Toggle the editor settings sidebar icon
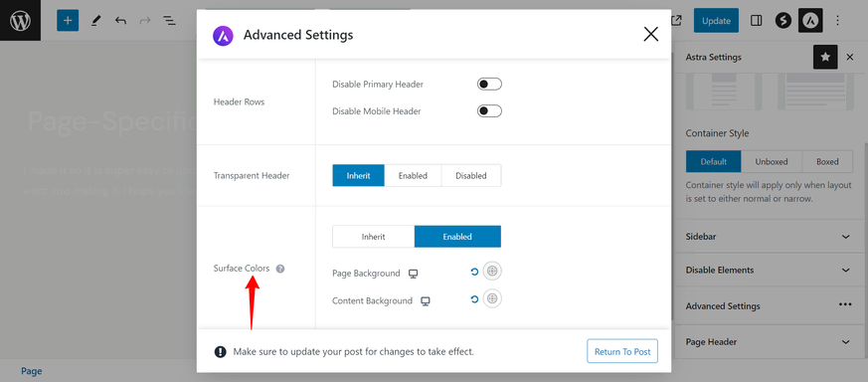This screenshot has height=382, width=868. click(x=757, y=21)
